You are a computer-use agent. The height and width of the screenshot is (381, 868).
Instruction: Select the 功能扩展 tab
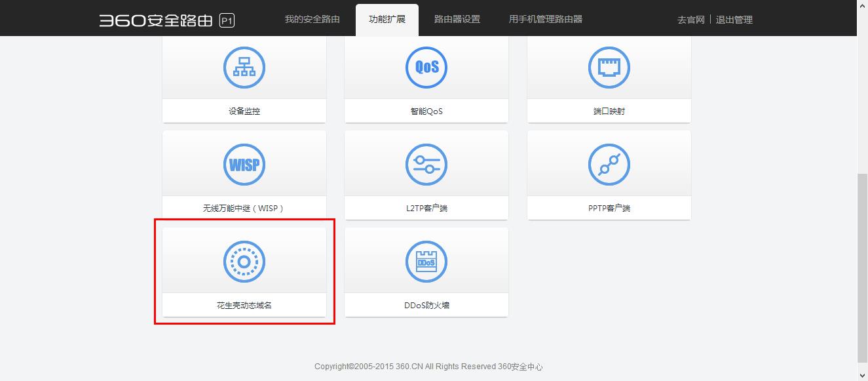click(387, 19)
